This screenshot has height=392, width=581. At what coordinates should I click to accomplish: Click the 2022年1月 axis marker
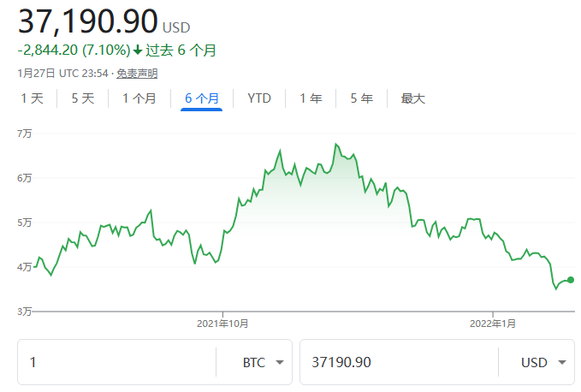pyautogui.click(x=493, y=324)
